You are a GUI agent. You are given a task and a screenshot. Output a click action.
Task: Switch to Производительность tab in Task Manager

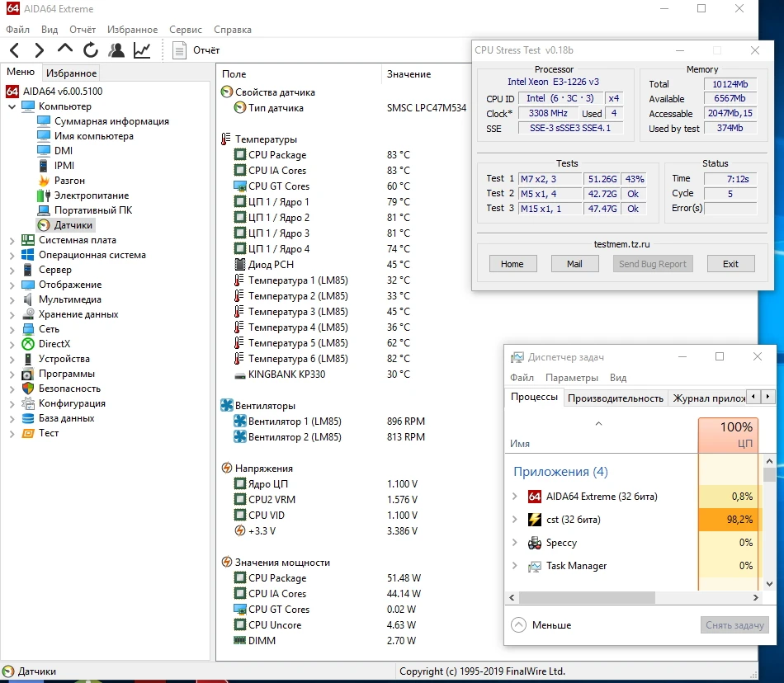point(615,398)
